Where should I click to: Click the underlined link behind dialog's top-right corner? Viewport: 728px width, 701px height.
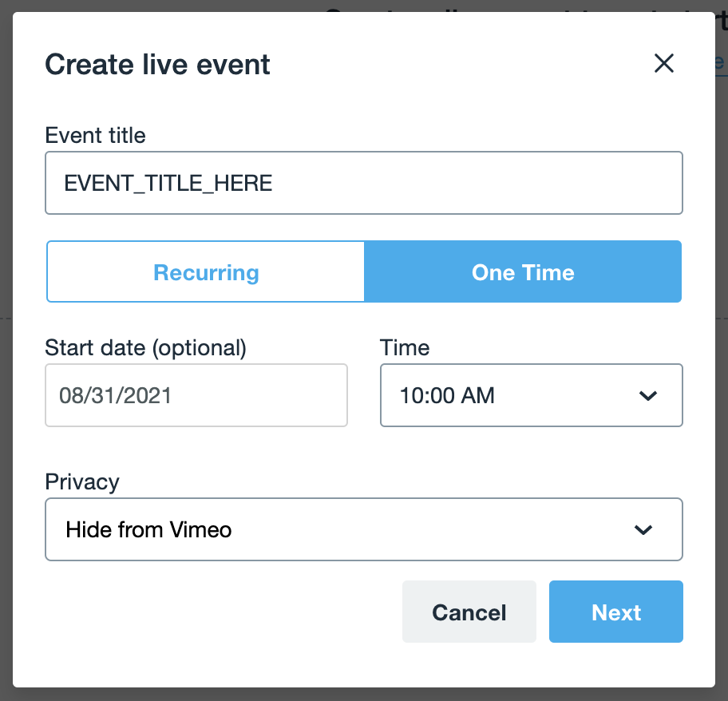tap(720, 62)
